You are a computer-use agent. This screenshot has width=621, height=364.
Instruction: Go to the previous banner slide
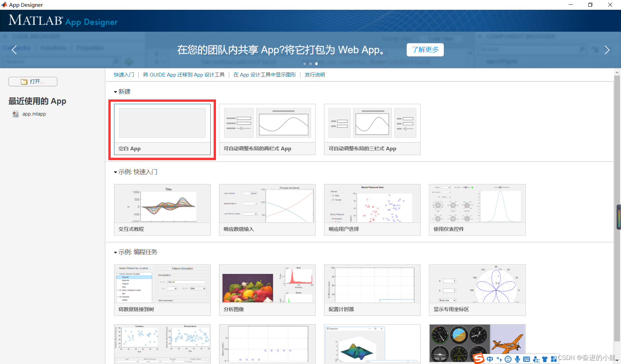tap(14, 50)
